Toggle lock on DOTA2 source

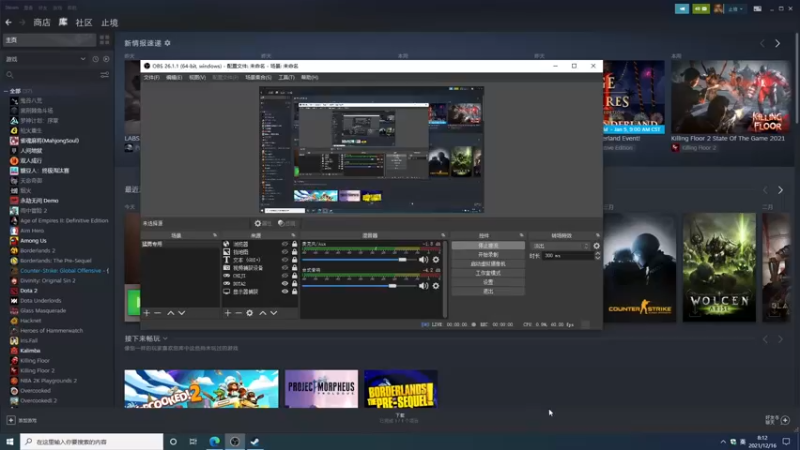coord(294,284)
